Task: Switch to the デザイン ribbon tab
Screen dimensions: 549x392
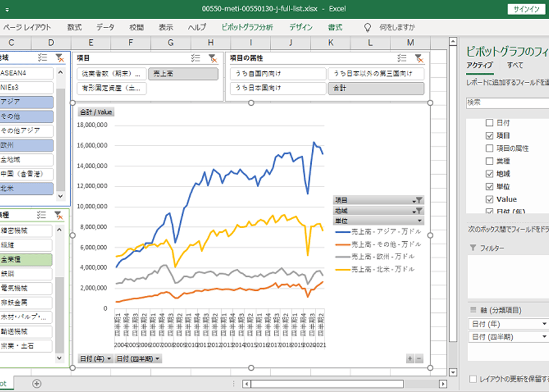Action: pos(301,27)
